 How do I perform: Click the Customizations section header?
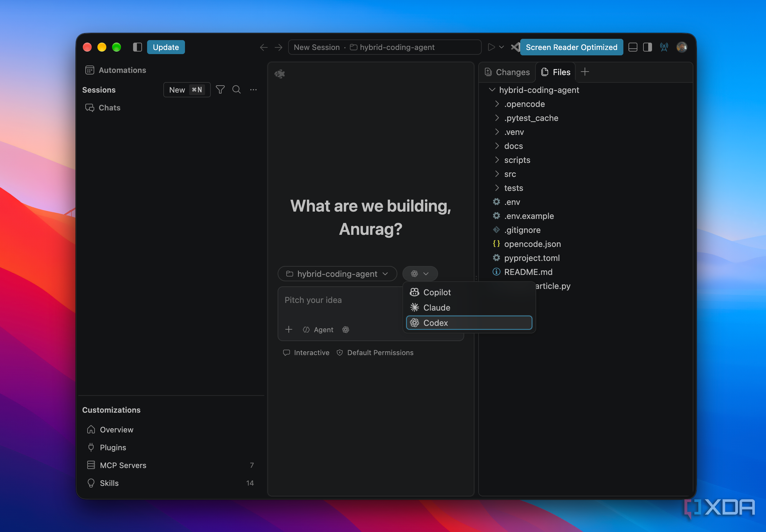pos(111,410)
